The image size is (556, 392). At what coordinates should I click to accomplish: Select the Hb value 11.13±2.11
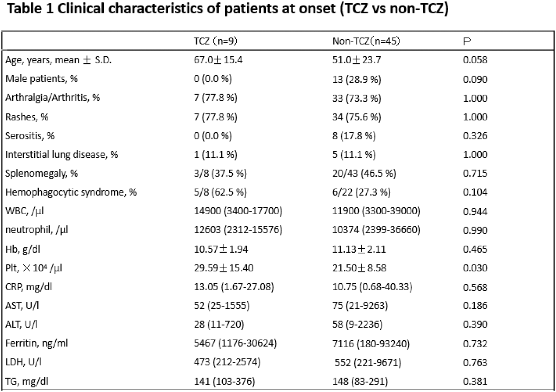coord(359,249)
